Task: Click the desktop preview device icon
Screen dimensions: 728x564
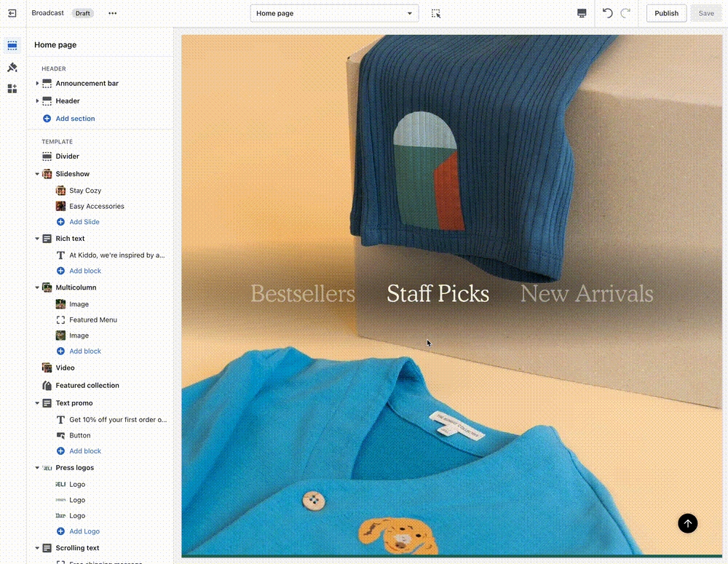Action: pyautogui.click(x=582, y=13)
